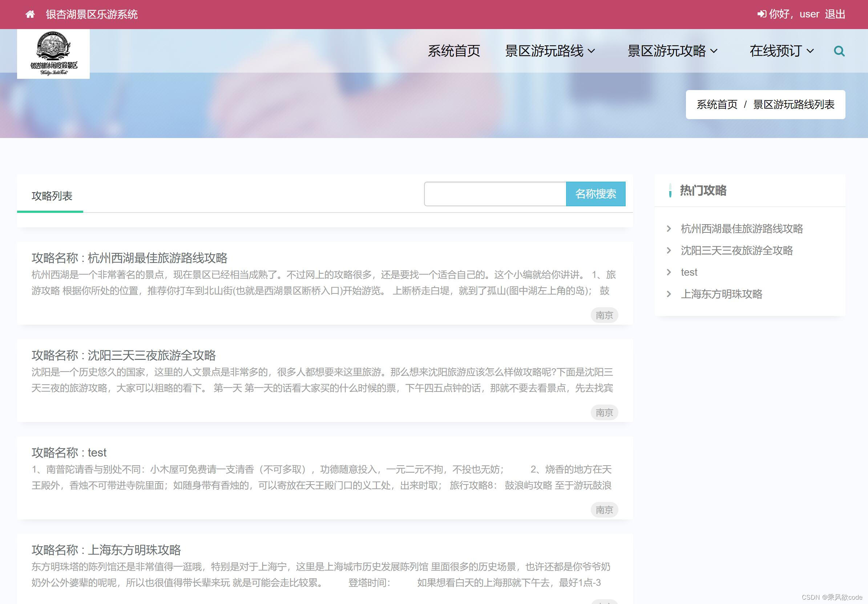Click chevron icon before sidebar test entry
Image resolution: width=868 pixels, height=604 pixels.
pos(669,272)
